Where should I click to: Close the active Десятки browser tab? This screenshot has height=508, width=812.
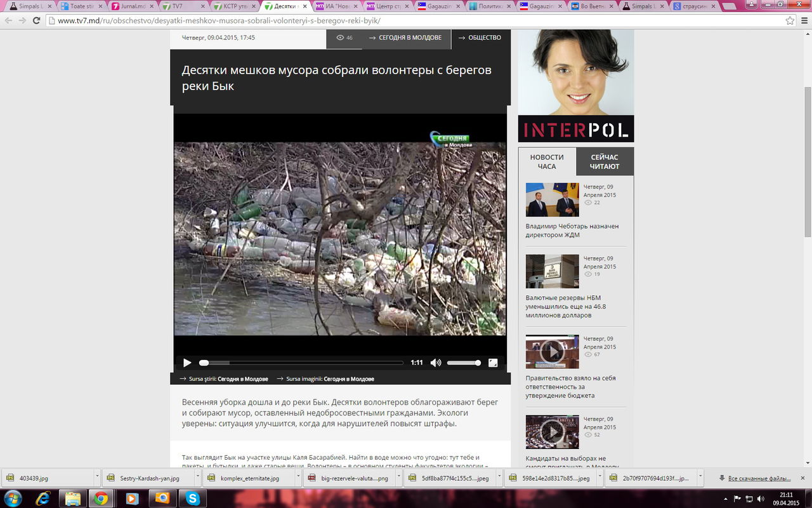[306, 6]
